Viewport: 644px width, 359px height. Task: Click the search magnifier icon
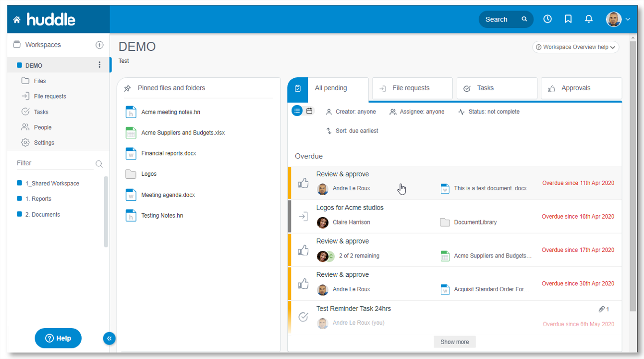click(x=524, y=19)
